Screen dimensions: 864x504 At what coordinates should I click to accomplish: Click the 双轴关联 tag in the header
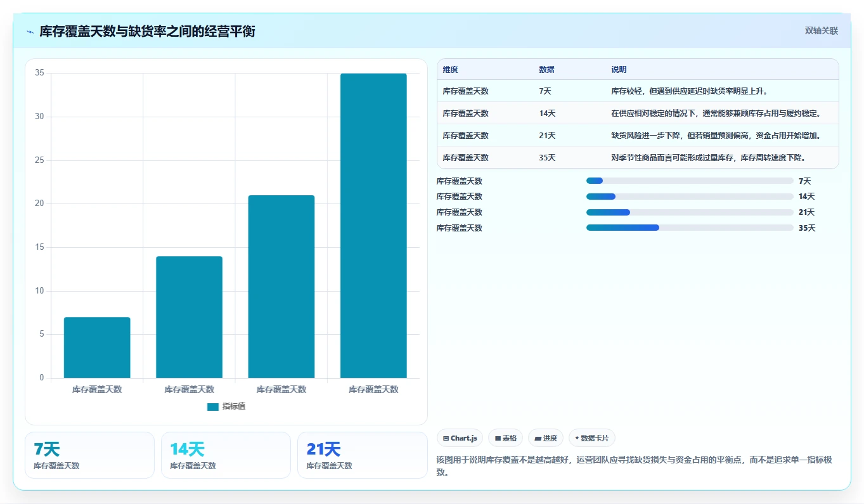pos(822,31)
